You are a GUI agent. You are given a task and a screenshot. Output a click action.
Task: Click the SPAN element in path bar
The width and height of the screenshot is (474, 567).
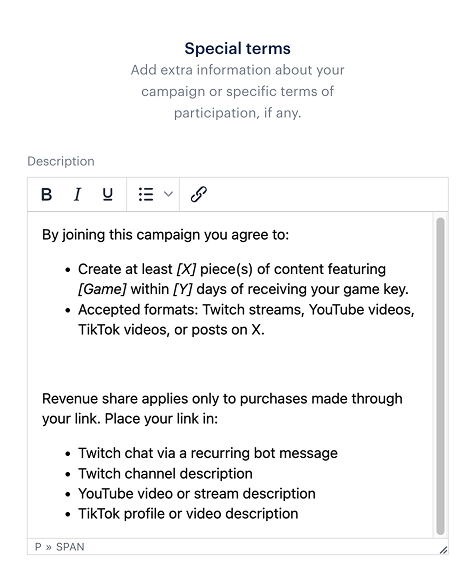(70, 547)
